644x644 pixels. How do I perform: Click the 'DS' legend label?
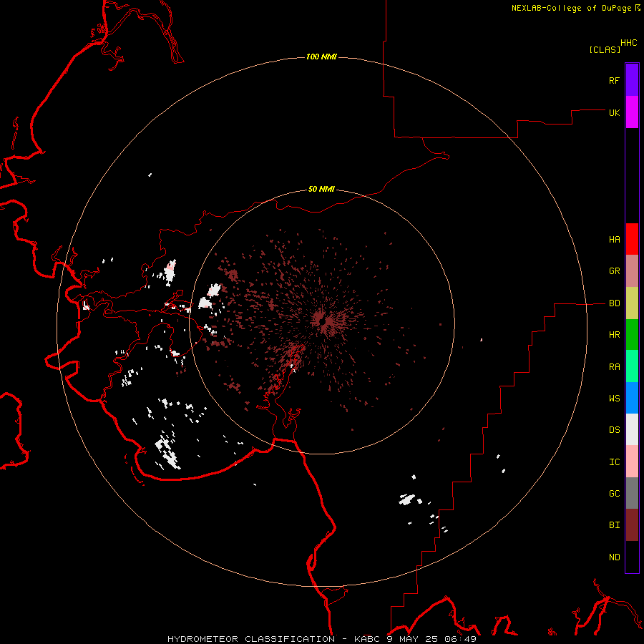[614, 430]
